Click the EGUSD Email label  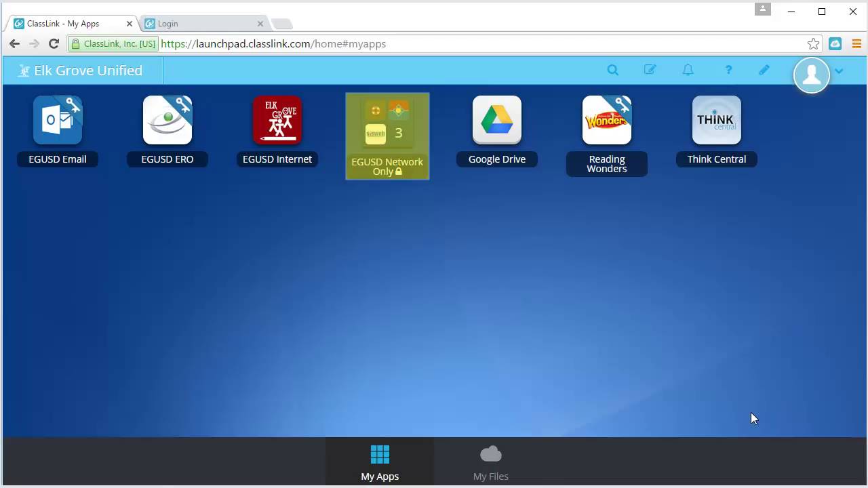click(x=58, y=159)
